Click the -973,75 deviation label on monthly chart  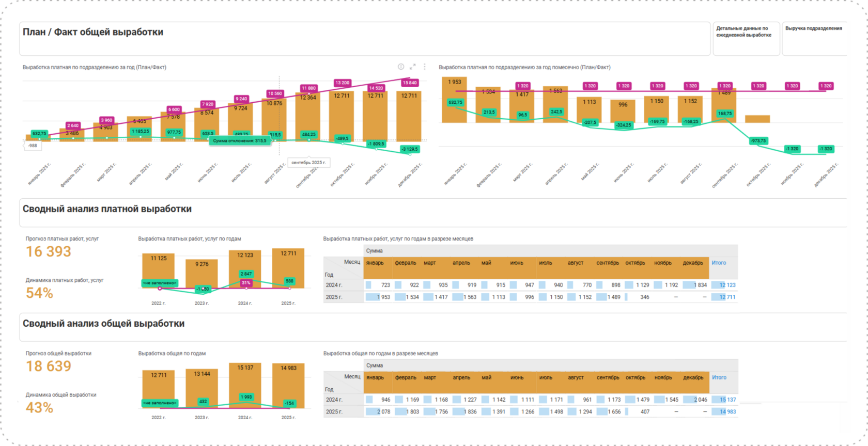click(x=758, y=140)
